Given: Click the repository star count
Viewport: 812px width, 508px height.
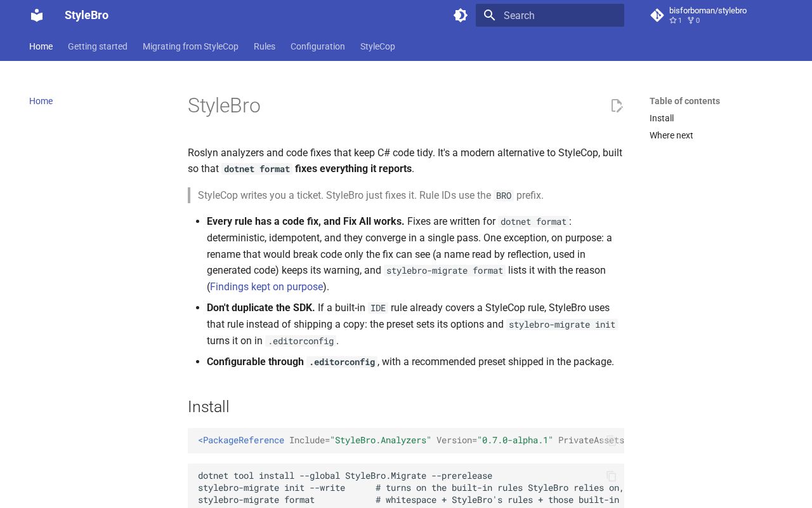Looking at the screenshot, I should (x=676, y=20).
